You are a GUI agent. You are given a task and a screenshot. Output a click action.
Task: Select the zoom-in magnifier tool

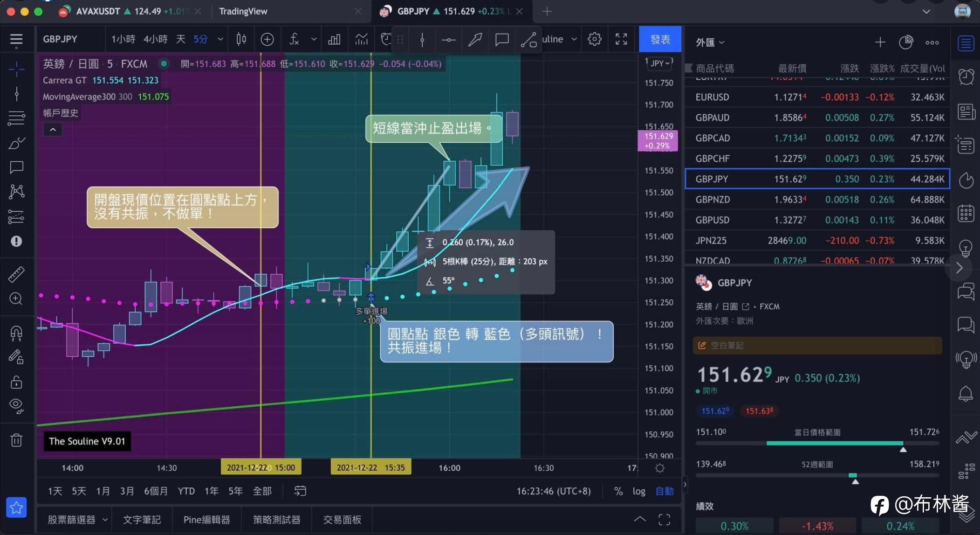[x=16, y=299]
